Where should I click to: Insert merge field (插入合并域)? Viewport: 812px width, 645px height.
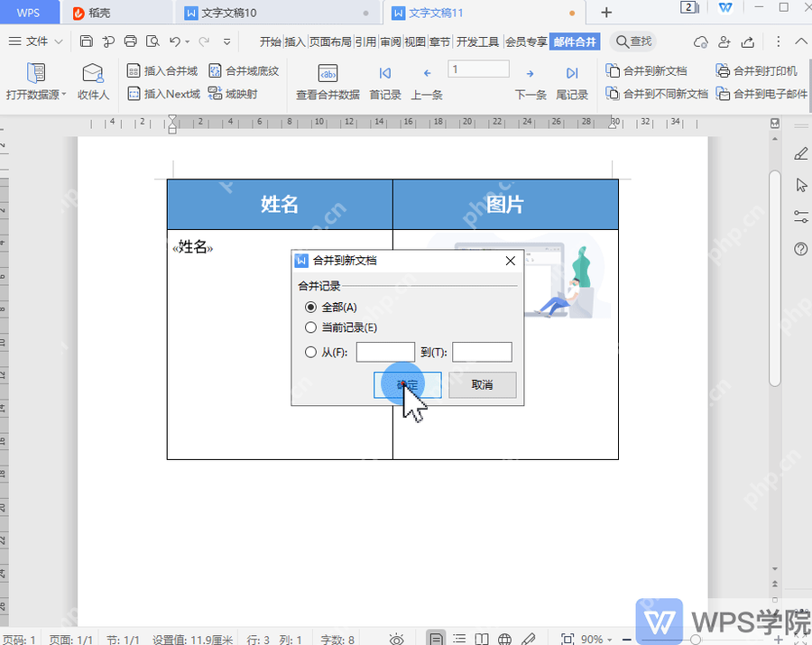[162, 71]
